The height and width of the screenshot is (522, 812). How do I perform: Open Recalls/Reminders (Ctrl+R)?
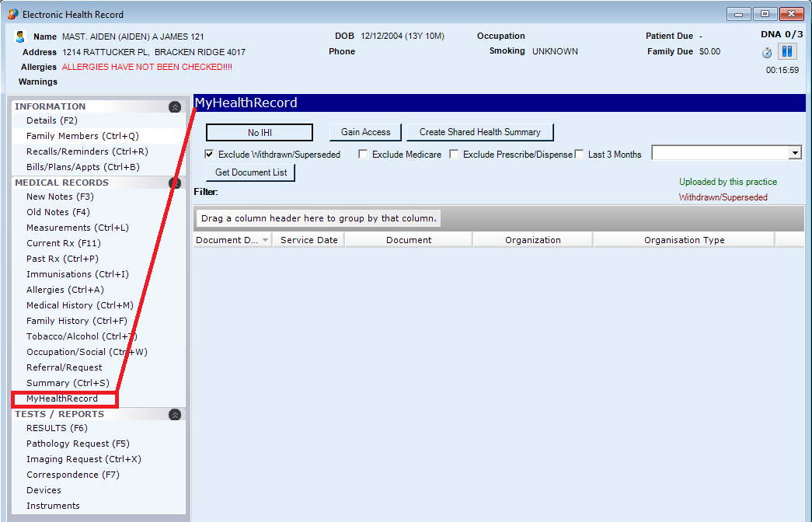[87, 151]
